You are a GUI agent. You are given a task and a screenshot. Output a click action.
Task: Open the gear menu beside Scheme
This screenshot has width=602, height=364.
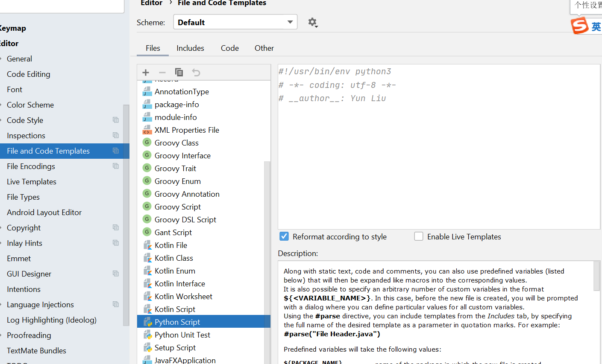coord(313,23)
